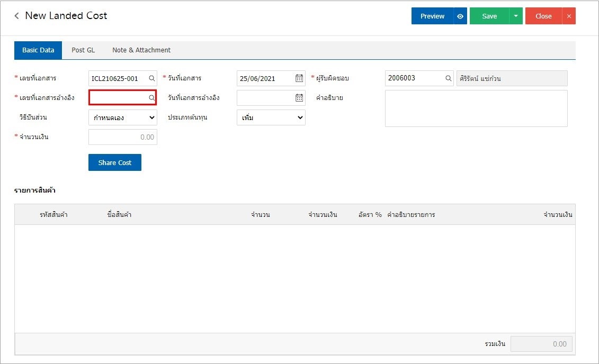This screenshot has width=599, height=364.
Task: Click the X icon beside Close
Action: (569, 16)
